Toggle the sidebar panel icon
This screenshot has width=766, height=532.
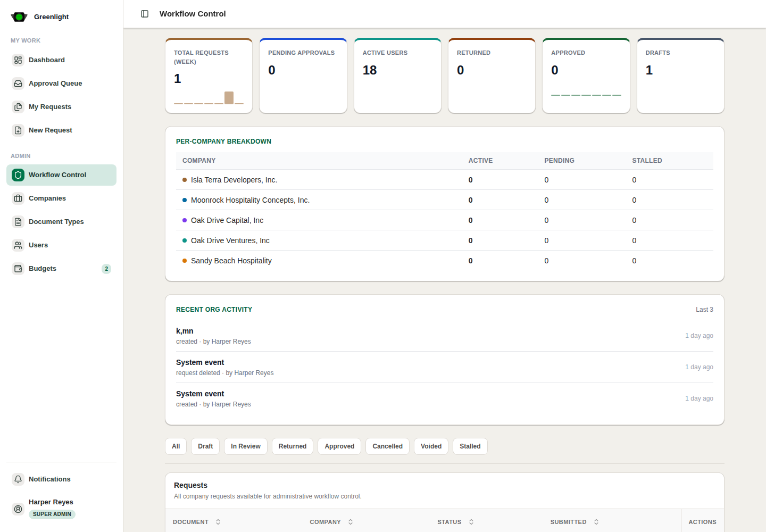click(x=145, y=14)
